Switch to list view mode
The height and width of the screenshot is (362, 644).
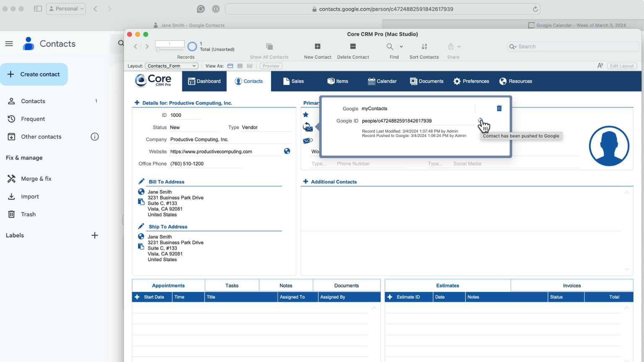coord(240,66)
